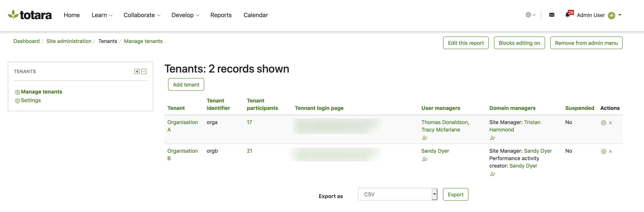The width and height of the screenshot is (644, 212).
Task: Delete Organisation A with red X
Action: 610,123
